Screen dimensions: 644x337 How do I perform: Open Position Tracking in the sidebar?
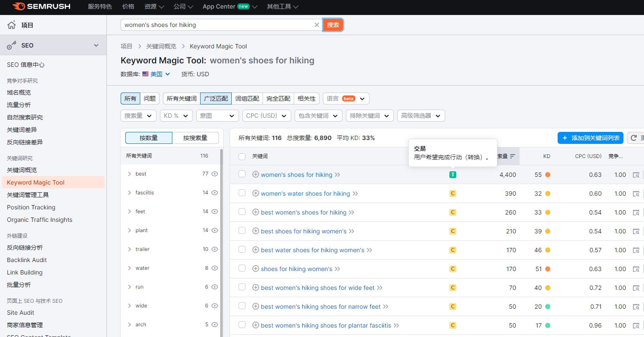coord(31,207)
